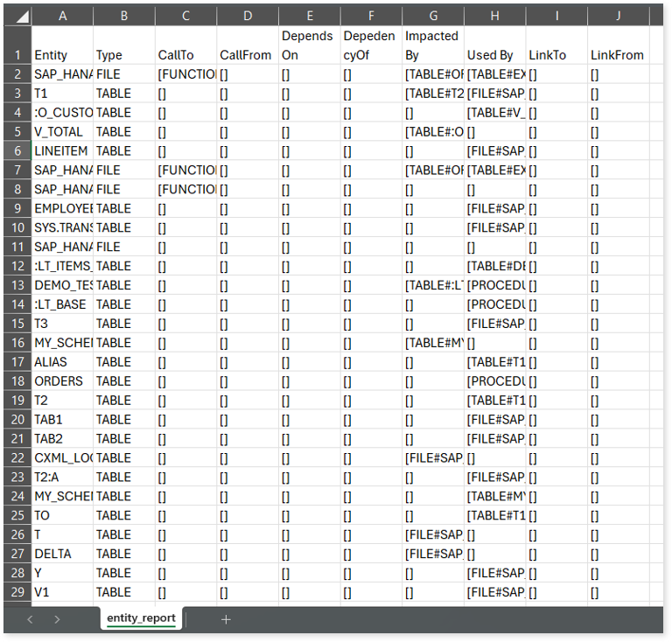The image size is (672, 642).
Task: Select the V_TOTAL entity cell
Action: pyautogui.click(x=61, y=131)
